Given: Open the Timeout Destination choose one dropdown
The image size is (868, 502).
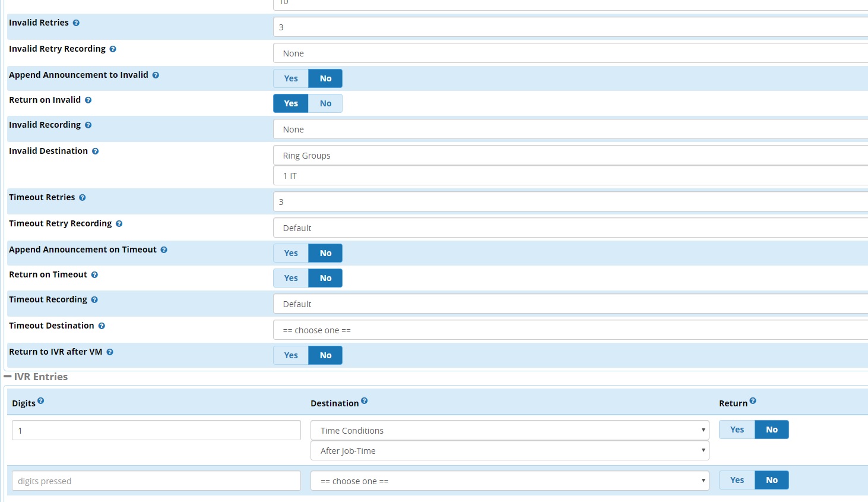Looking at the screenshot, I should [x=570, y=330].
